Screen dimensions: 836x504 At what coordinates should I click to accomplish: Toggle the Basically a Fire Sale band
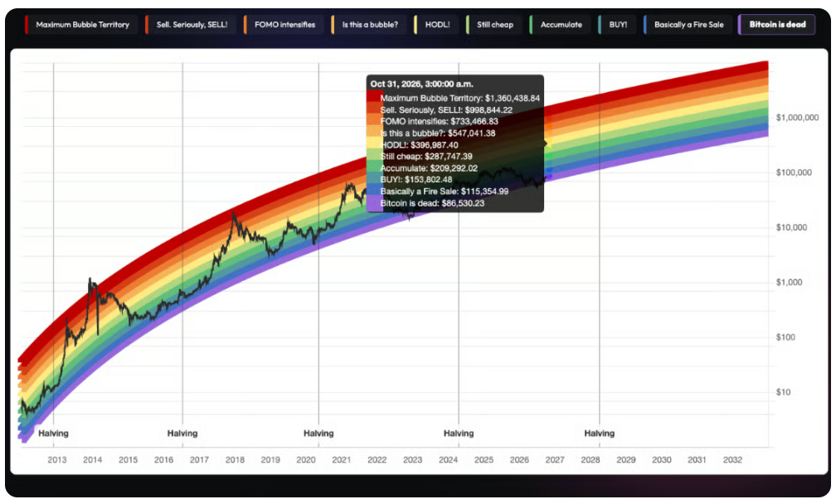(688, 25)
